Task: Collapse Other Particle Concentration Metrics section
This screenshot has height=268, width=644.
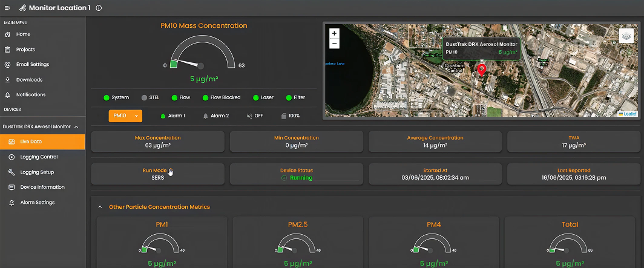Action: point(100,207)
